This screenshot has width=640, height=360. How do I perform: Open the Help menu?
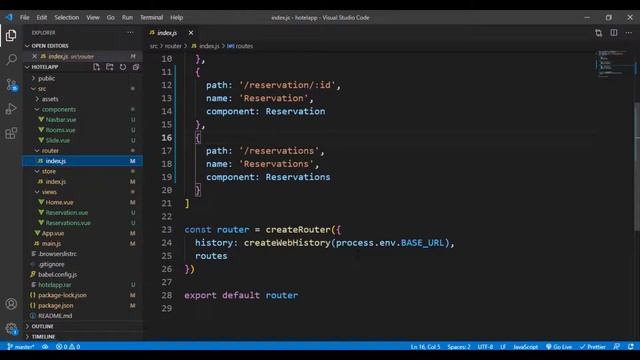pos(176,18)
